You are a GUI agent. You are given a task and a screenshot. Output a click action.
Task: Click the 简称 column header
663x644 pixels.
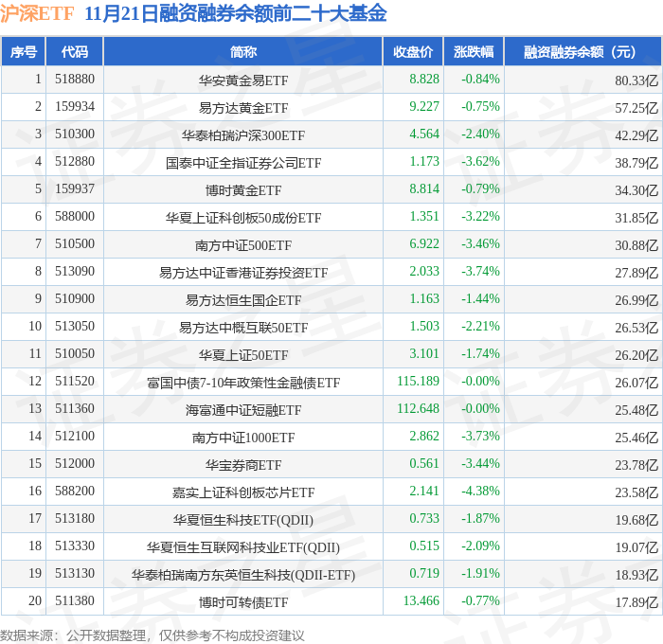(x=243, y=51)
